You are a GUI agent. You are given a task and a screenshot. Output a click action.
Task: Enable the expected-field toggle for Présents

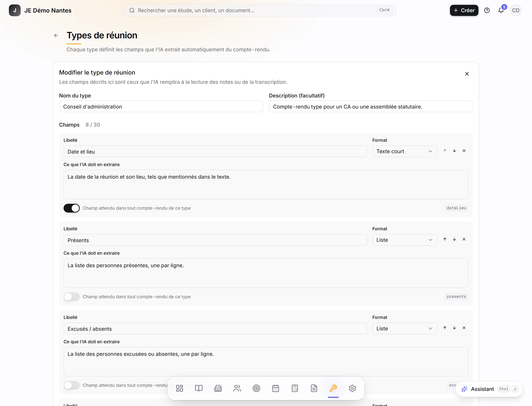coord(72,297)
